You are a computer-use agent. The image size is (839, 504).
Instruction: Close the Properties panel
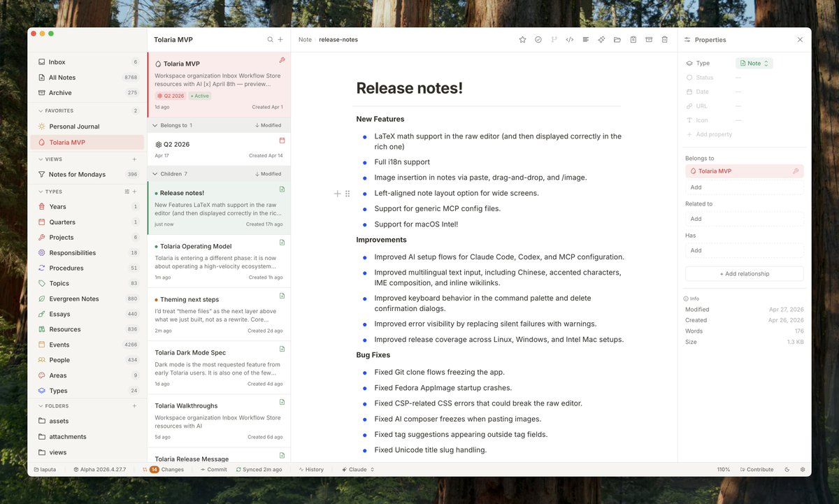pos(801,40)
